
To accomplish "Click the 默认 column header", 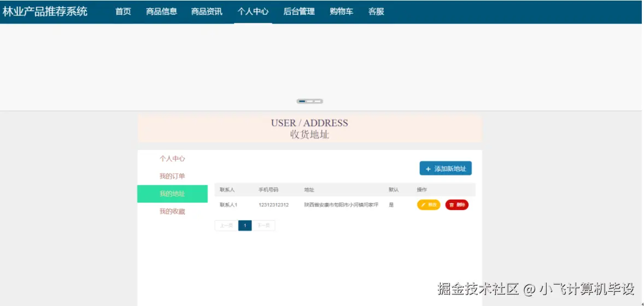I will pyautogui.click(x=394, y=190).
